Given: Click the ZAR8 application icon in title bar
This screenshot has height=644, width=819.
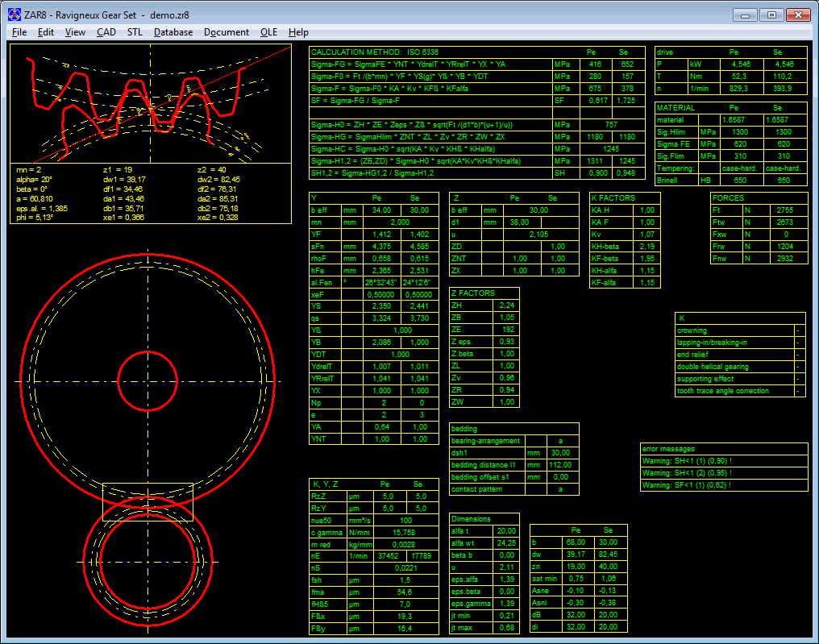Looking at the screenshot, I should [14, 15].
